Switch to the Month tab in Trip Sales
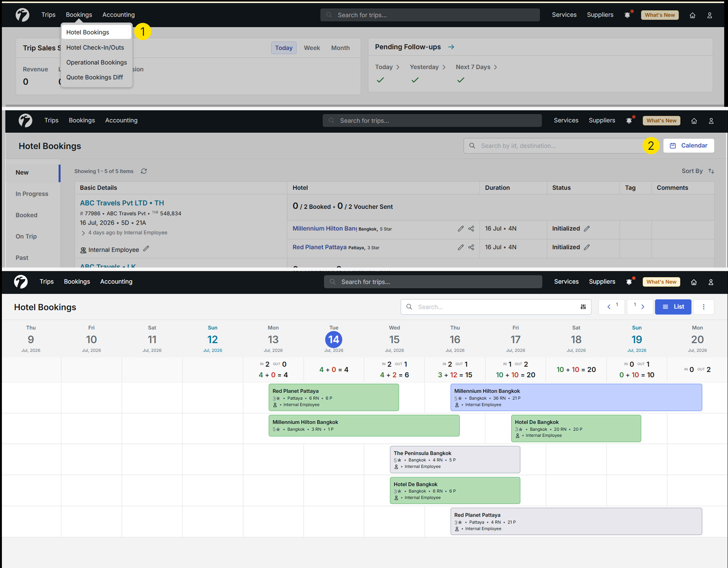Viewport: 728px width, 568px height. [340, 48]
